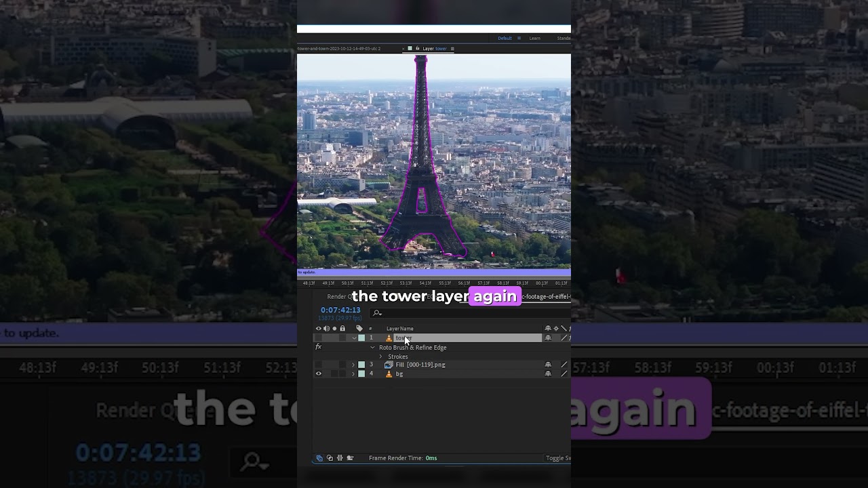
Task: Click the Frame Render Time 0ms readout
Action: tap(403, 458)
